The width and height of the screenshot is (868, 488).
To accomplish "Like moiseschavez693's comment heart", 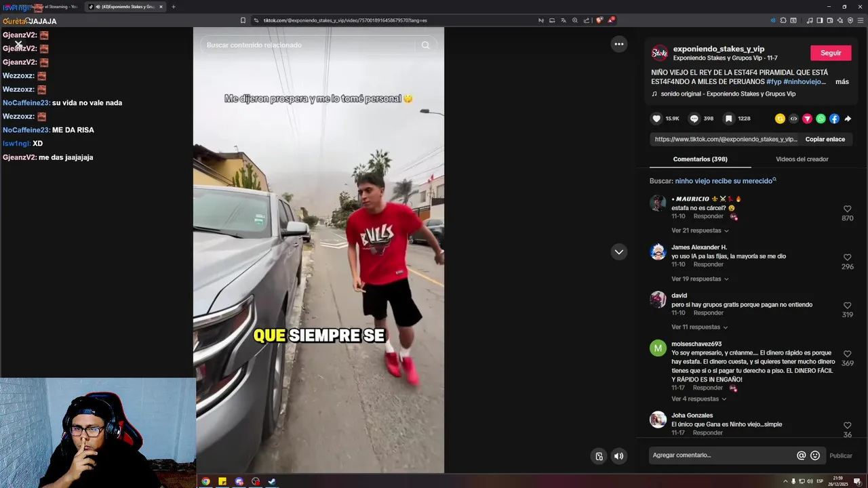I will coord(847,354).
